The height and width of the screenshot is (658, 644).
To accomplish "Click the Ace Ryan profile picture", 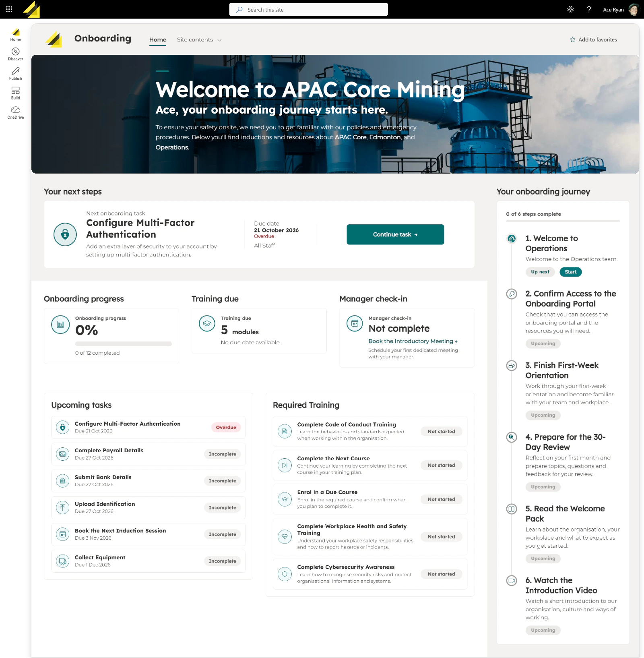I will click(x=634, y=9).
